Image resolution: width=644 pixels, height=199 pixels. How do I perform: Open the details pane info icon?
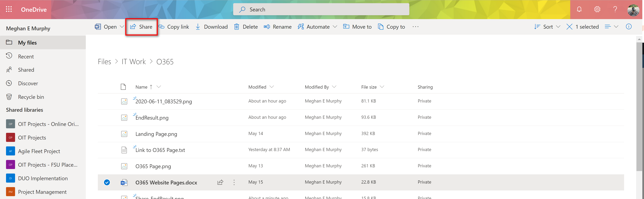point(628,26)
